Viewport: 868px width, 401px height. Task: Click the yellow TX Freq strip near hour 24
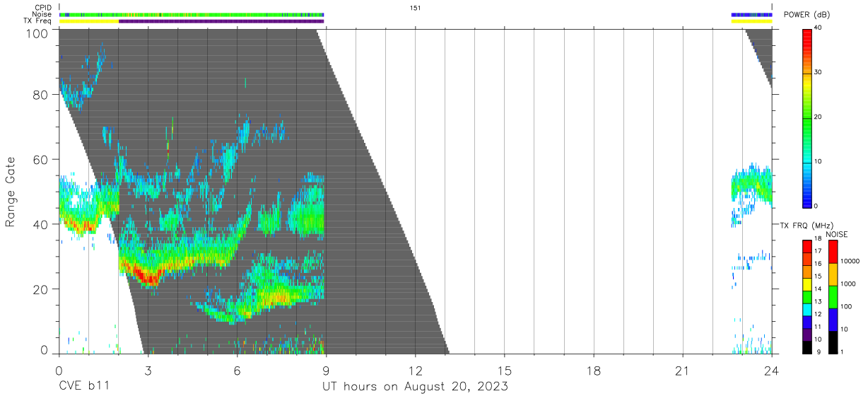tap(751, 21)
